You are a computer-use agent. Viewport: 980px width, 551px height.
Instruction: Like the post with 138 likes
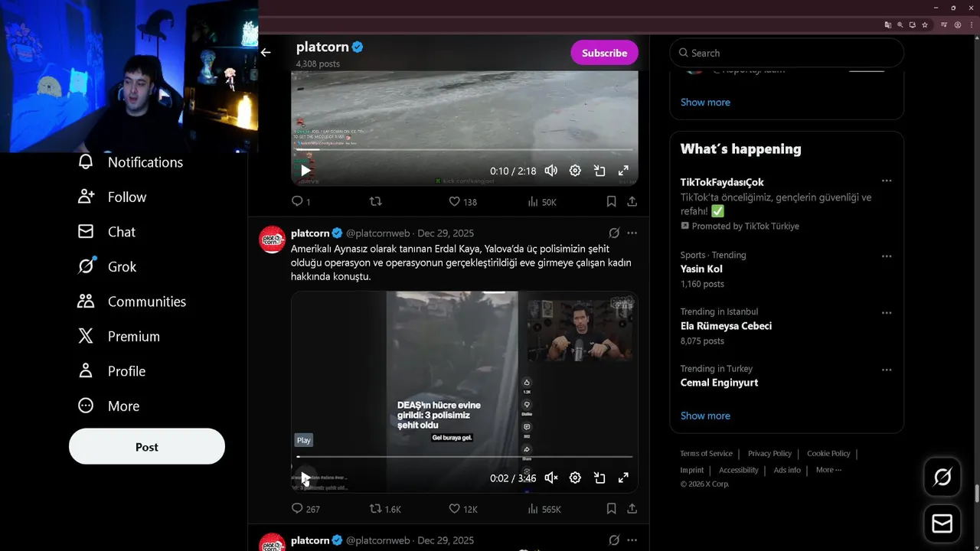pyautogui.click(x=462, y=201)
